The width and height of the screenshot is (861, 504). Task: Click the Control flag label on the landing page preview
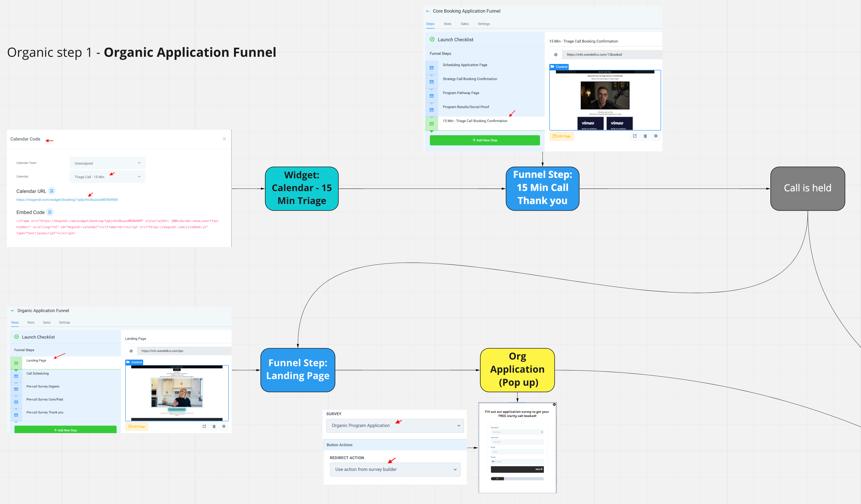[134, 362]
